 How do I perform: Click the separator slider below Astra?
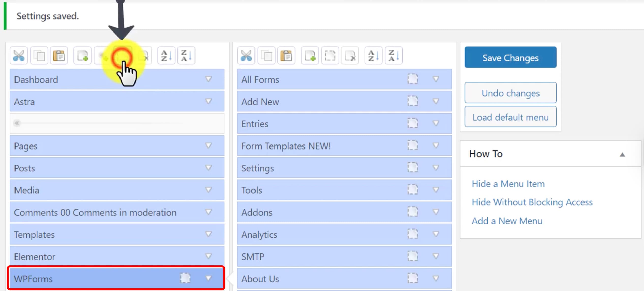pyautogui.click(x=17, y=123)
